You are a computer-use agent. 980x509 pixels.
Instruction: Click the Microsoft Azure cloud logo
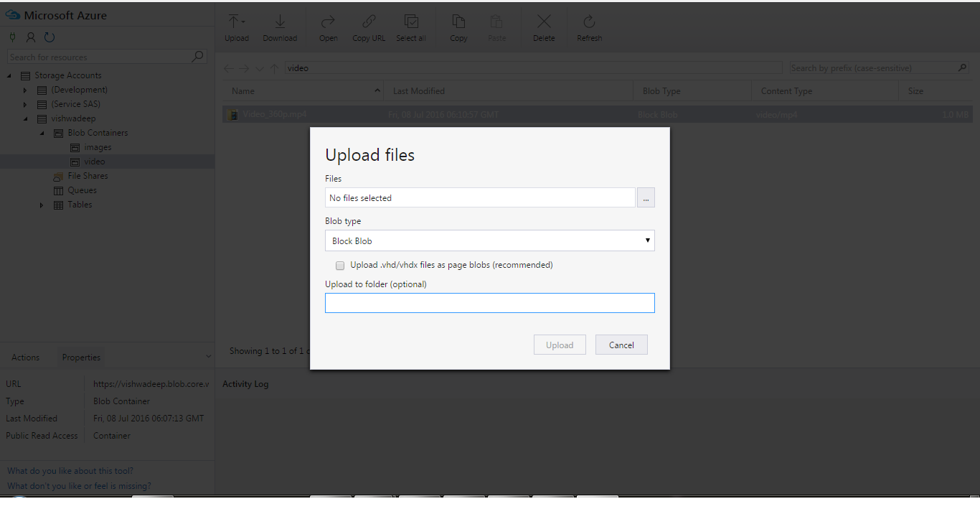tap(13, 15)
